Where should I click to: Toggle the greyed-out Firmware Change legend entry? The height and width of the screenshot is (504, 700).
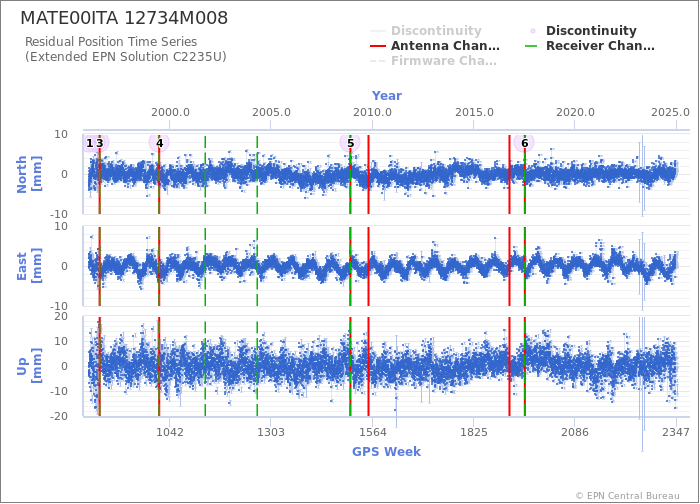433,61
